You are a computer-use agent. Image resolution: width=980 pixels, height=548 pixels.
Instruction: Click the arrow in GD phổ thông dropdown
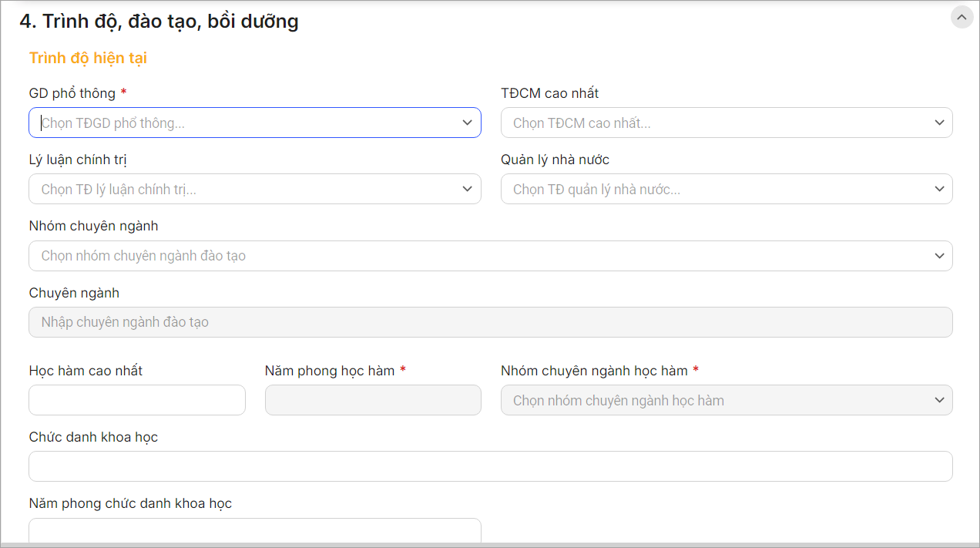(x=467, y=123)
